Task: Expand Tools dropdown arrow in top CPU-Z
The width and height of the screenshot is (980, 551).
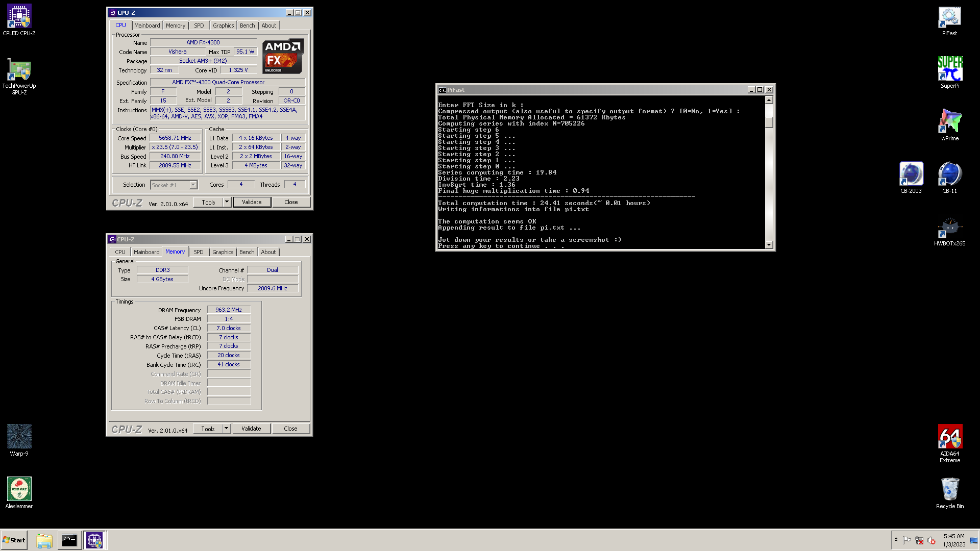Action: tap(227, 202)
